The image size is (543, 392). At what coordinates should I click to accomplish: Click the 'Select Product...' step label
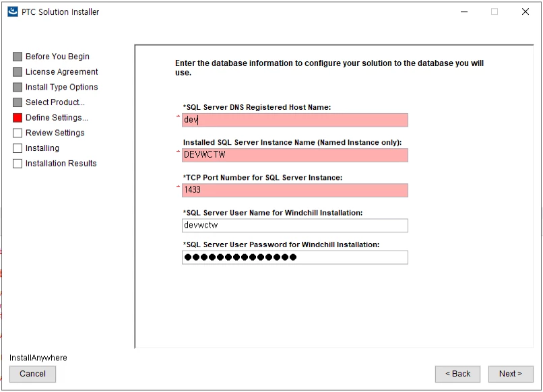click(x=55, y=102)
